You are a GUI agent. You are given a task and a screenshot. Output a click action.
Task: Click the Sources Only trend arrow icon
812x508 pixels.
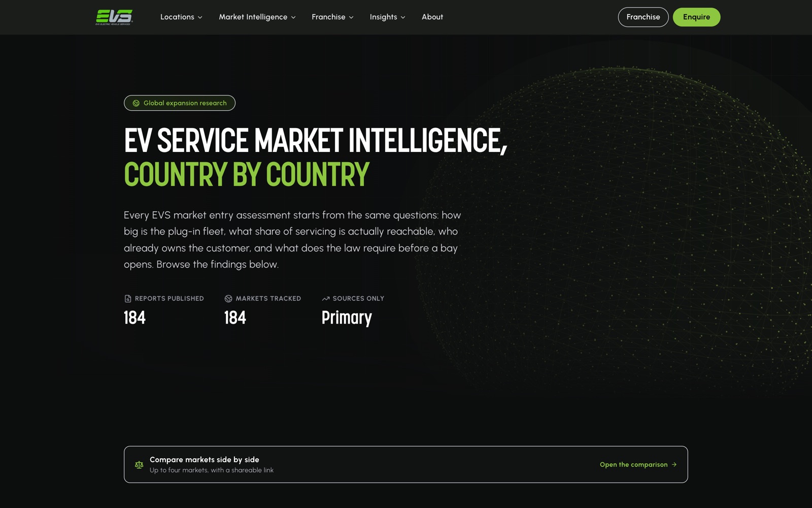click(x=326, y=299)
